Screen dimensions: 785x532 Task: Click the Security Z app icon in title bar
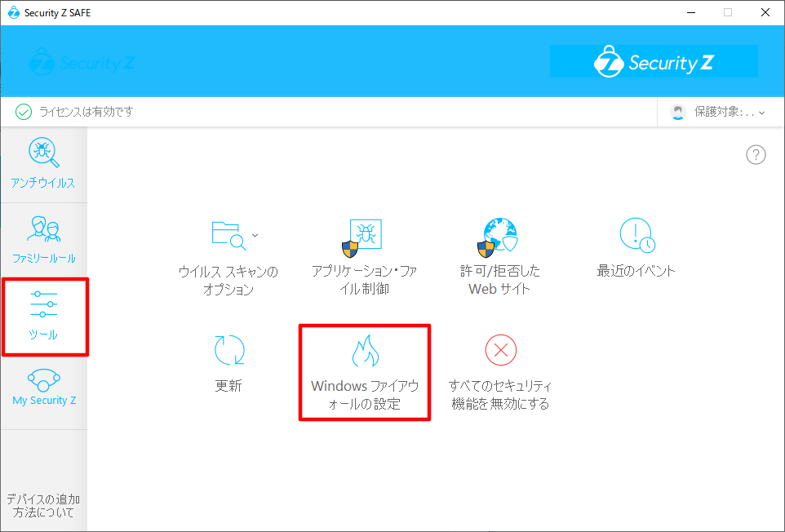[13, 12]
